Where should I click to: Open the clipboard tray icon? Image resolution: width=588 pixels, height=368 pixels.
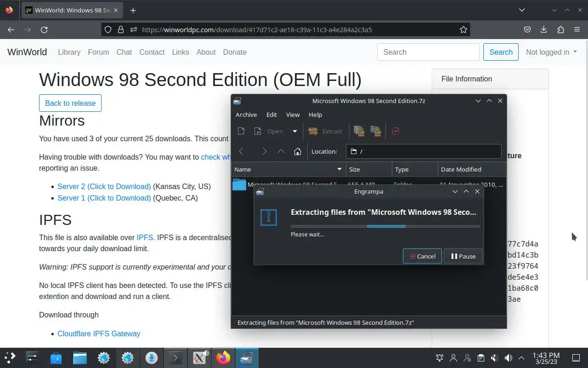[x=481, y=357]
